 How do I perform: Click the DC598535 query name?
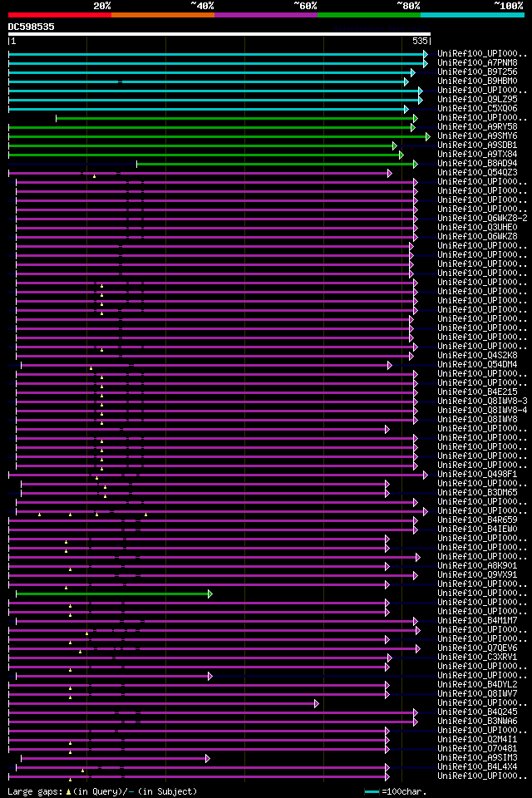31,27
